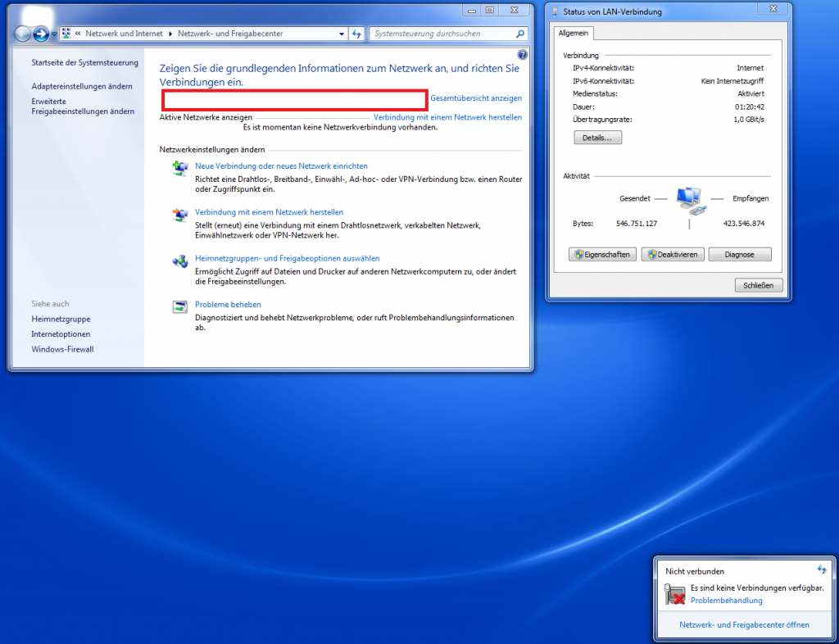Viewport: 839px width, 644px height.
Task: Expand the double-chevron breadcrumb overflow
Action: pyautogui.click(x=78, y=33)
